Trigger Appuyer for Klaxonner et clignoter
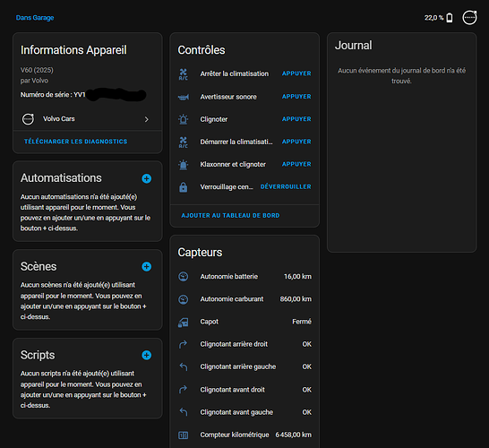The image size is (489, 448). click(x=296, y=164)
